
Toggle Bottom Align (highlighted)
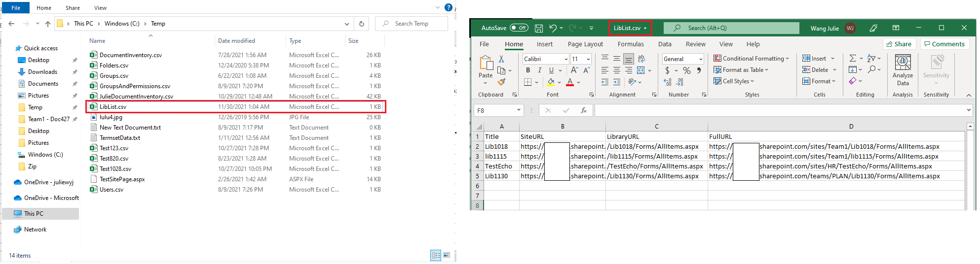pyautogui.click(x=629, y=59)
